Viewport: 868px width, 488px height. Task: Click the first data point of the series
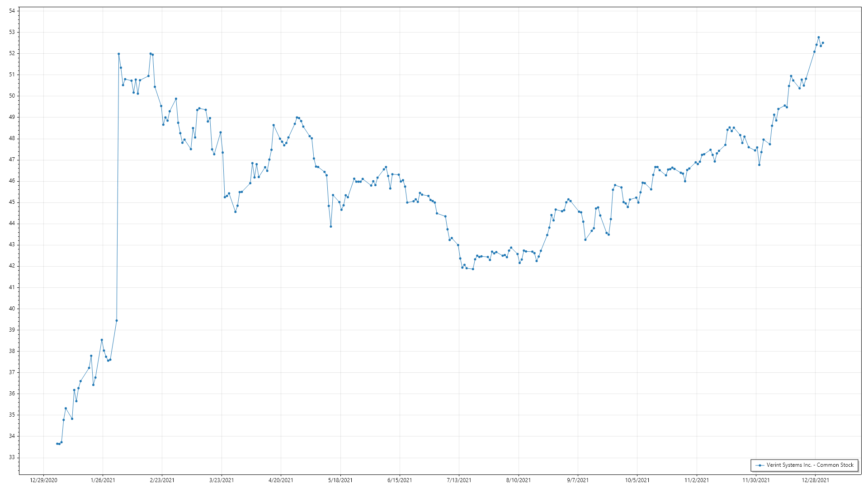click(x=57, y=444)
